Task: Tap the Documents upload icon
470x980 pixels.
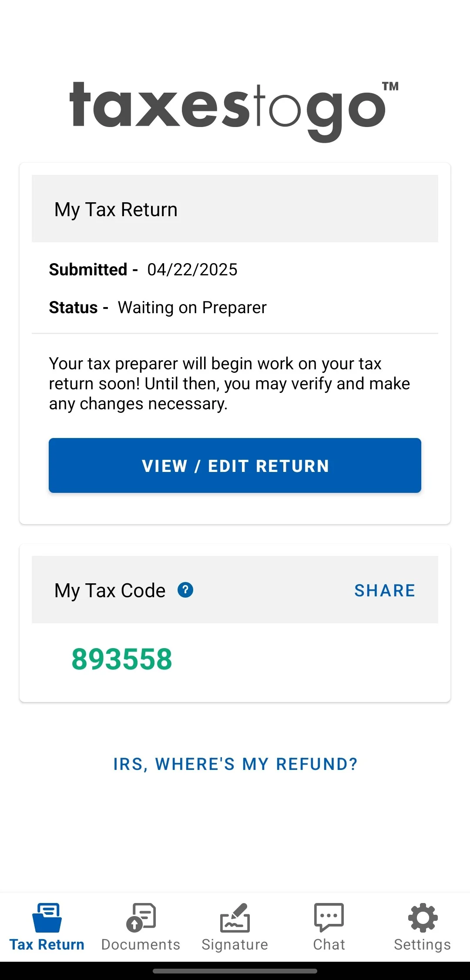Action: [x=141, y=917]
